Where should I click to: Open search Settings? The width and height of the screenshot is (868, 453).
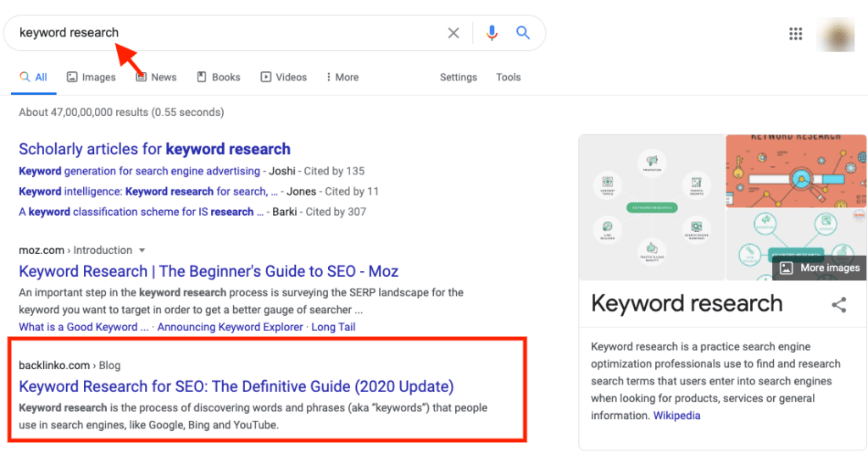point(459,77)
